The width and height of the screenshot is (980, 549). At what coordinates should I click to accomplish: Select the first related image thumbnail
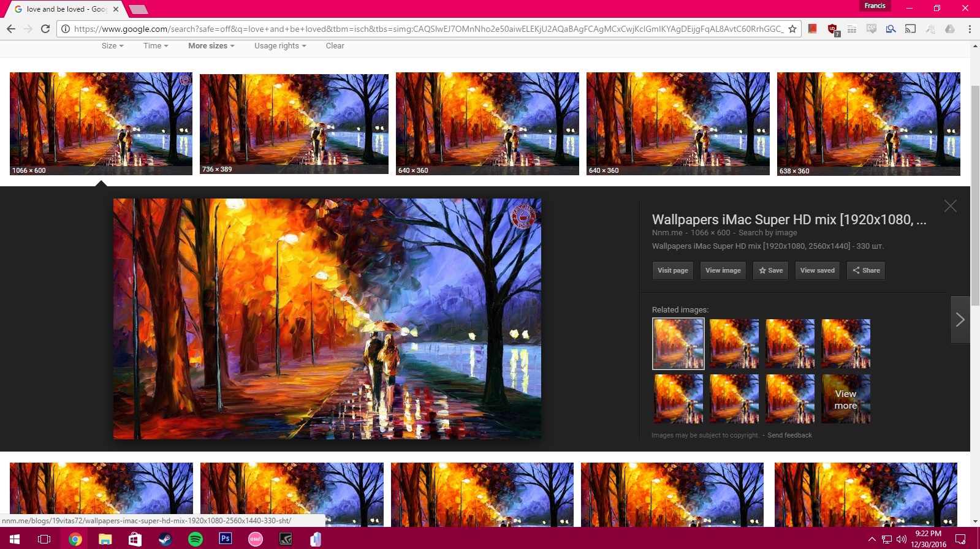click(x=678, y=344)
